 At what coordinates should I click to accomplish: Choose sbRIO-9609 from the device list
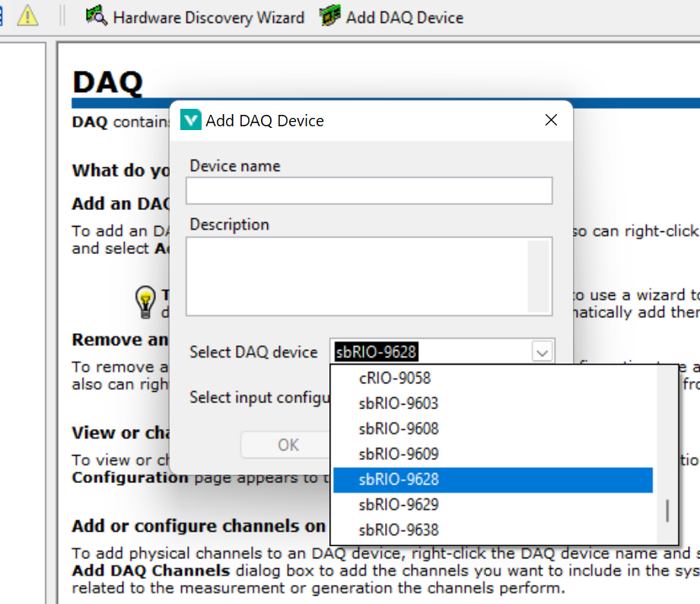(493, 454)
